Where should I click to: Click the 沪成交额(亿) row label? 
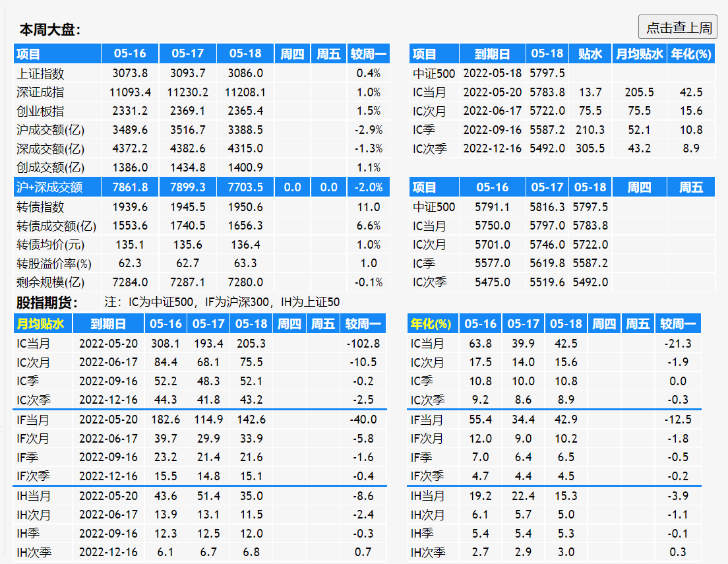pos(51,129)
